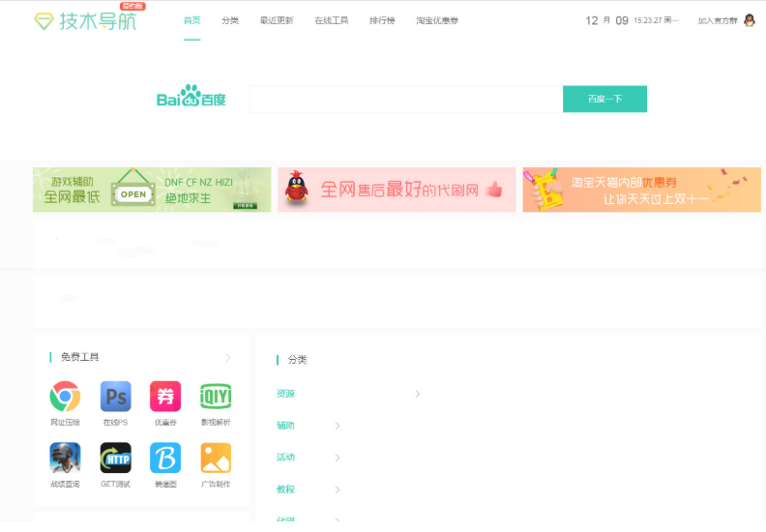Open the 影视解析 iQIYI icon
Image resolution: width=766 pixels, height=532 pixels.
coord(216,397)
